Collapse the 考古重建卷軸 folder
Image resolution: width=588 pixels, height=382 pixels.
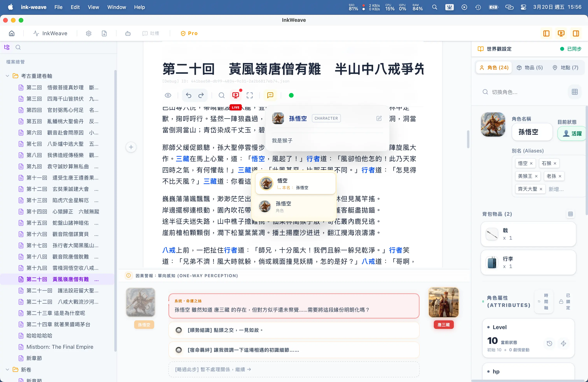pos(7,76)
